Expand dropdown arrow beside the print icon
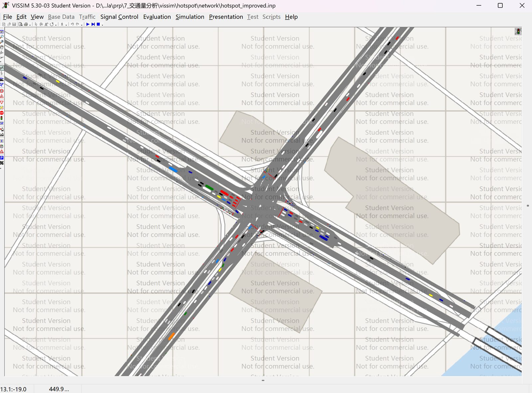Screen dimensions: 532x393 (x=30, y=25)
